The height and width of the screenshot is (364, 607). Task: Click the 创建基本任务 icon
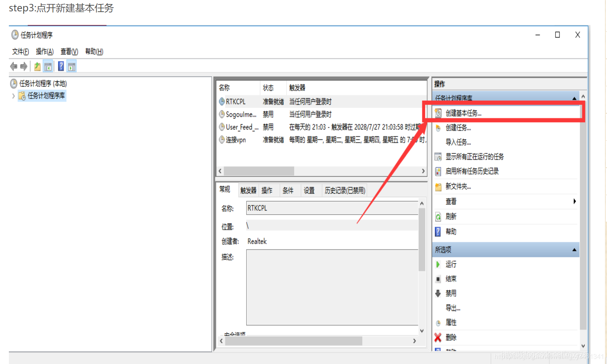[x=438, y=113]
